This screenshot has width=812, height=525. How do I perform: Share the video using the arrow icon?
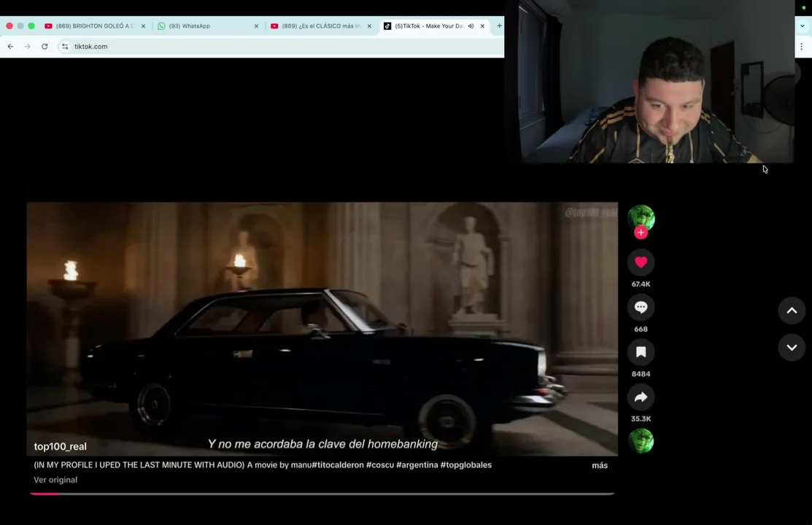pyautogui.click(x=641, y=397)
